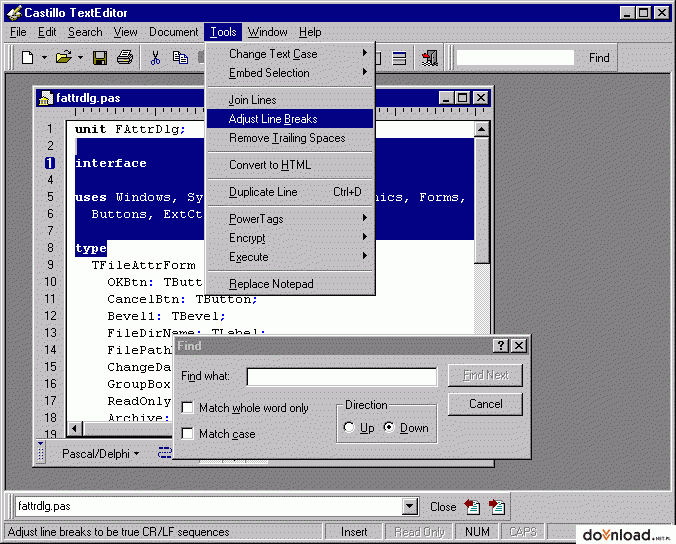Minimize the fattrdlg.pas document window
676x544 pixels.
pos(447,98)
